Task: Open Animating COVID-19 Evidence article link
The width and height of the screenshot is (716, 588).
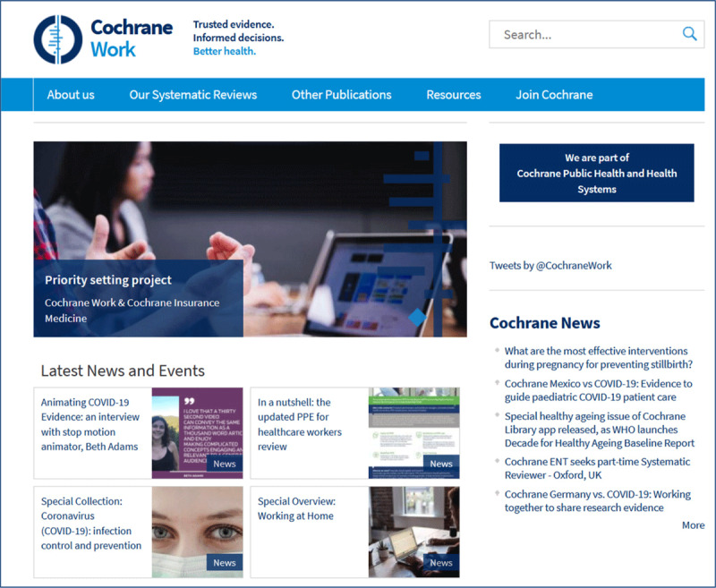Action: click(x=90, y=424)
